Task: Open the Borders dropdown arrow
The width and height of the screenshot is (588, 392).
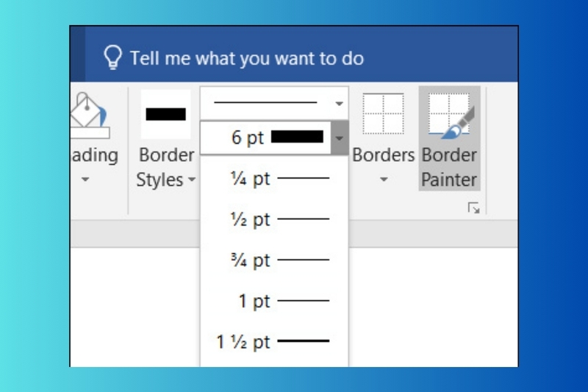Action: pyautogui.click(x=383, y=179)
